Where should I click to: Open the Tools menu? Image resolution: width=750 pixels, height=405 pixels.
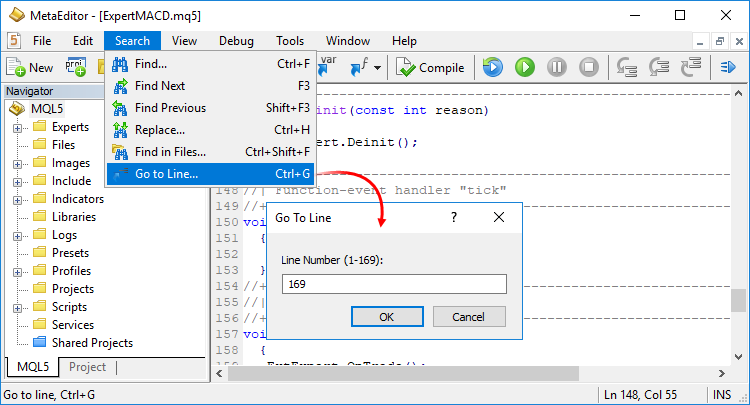pyautogui.click(x=290, y=41)
